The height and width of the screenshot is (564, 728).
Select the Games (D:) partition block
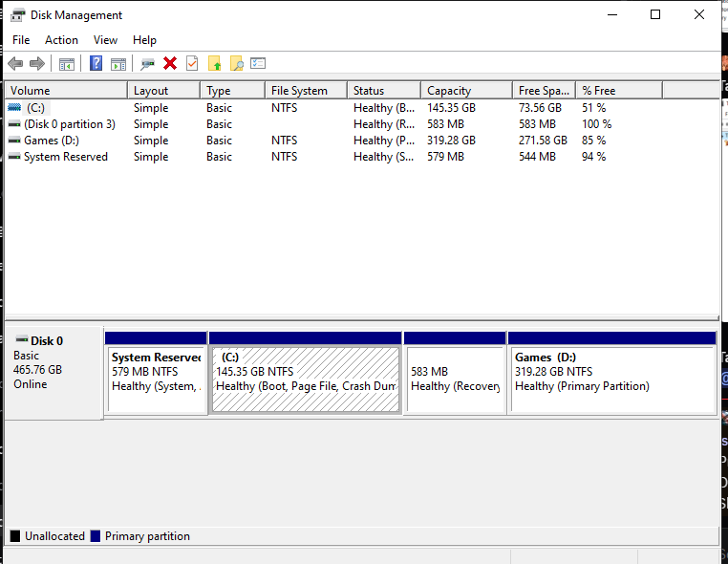tap(612, 373)
